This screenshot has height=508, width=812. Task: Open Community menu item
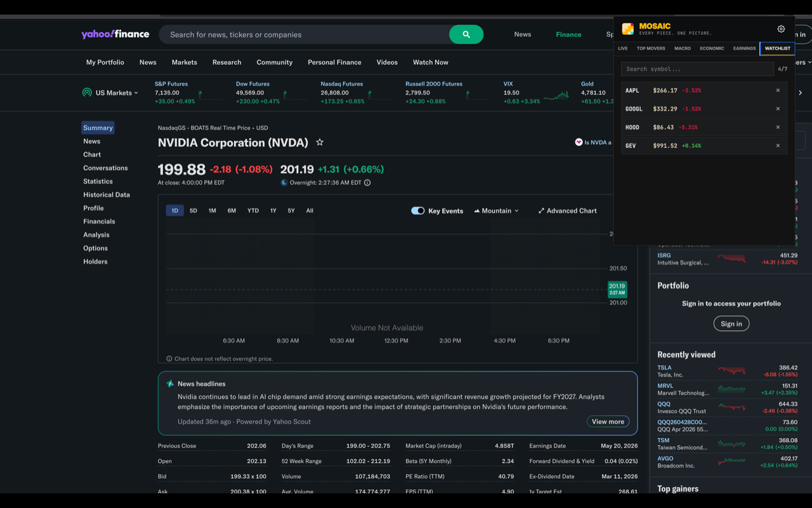click(x=275, y=62)
